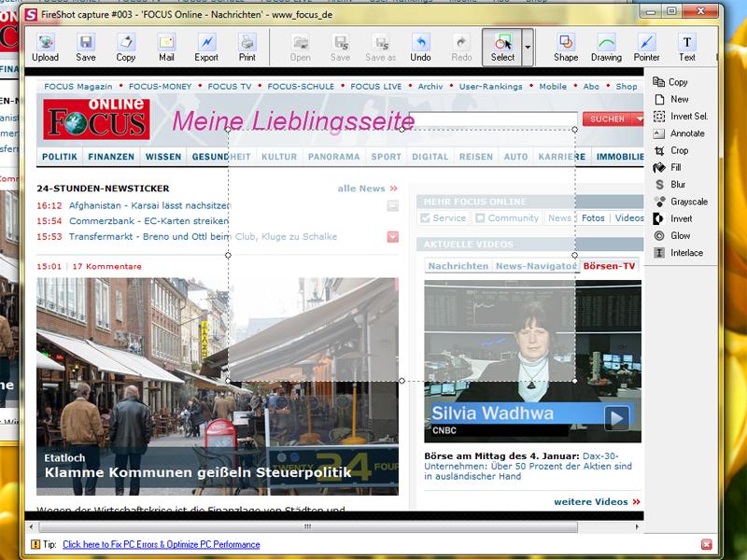Click the Print toolbar icon
Viewport: 747px width, 560px height.
247,47
